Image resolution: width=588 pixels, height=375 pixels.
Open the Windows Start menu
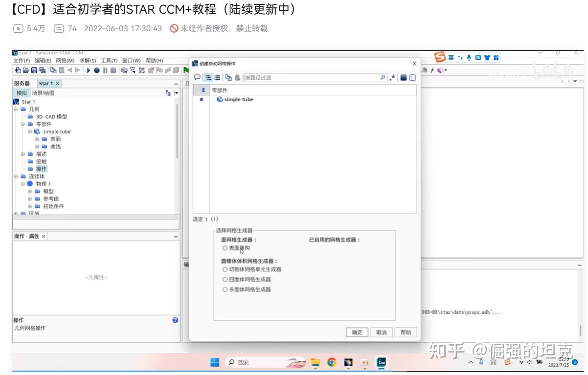point(215,362)
